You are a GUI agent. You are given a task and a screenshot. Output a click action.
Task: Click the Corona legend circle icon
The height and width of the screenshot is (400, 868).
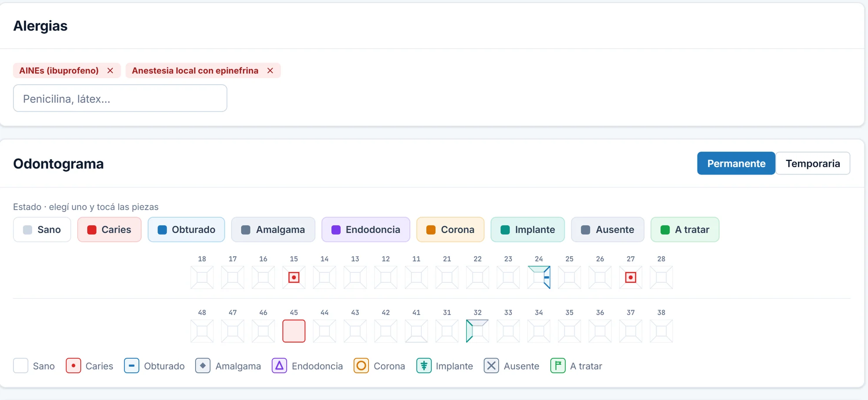click(x=361, y=366)
